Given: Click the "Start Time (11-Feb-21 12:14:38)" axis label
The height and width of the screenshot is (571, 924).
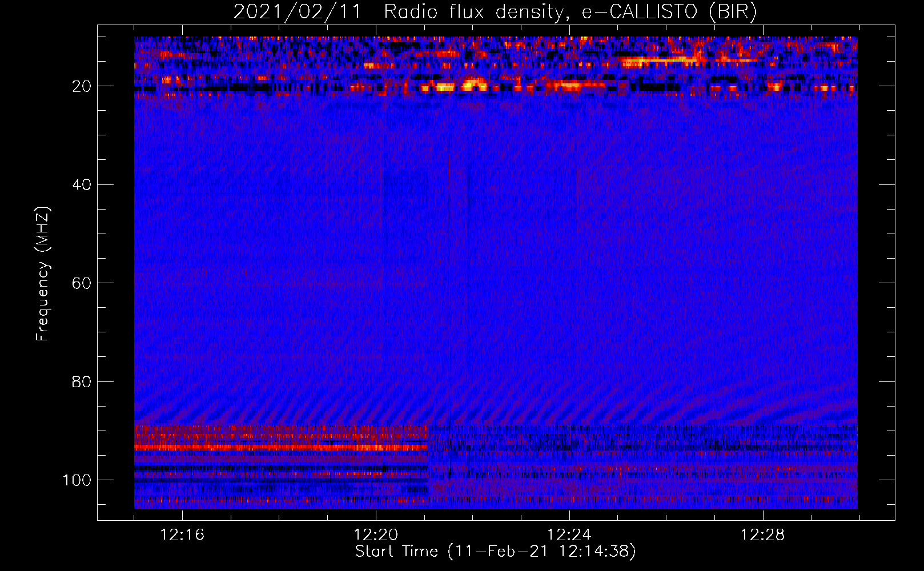Looking at the screenshot, I should [495, 552].
